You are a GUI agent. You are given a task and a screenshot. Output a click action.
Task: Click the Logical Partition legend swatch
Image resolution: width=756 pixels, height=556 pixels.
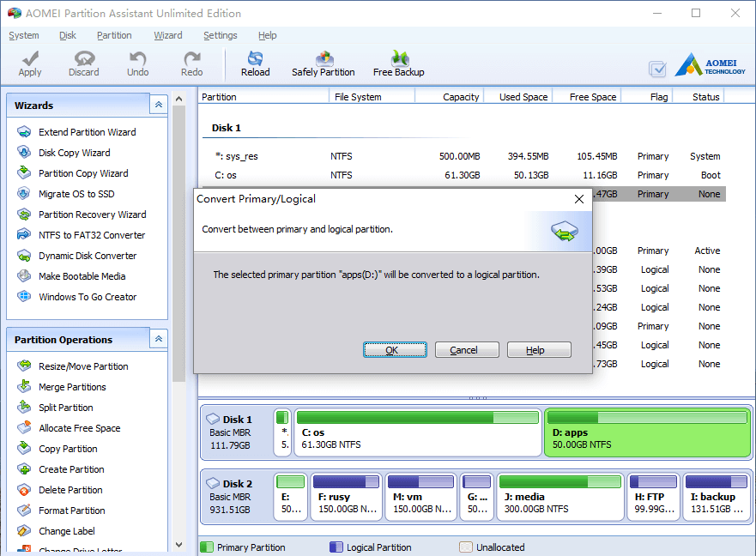click(x=336, y=547)
